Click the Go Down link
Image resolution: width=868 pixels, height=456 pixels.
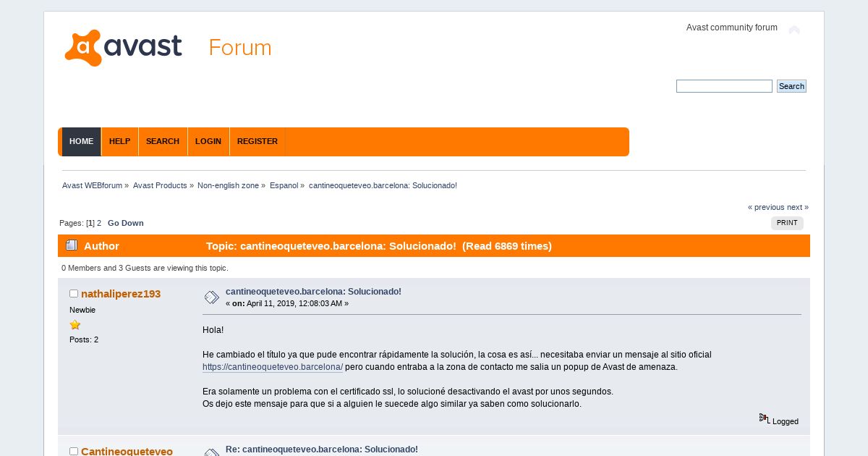(x=126, y=223)
